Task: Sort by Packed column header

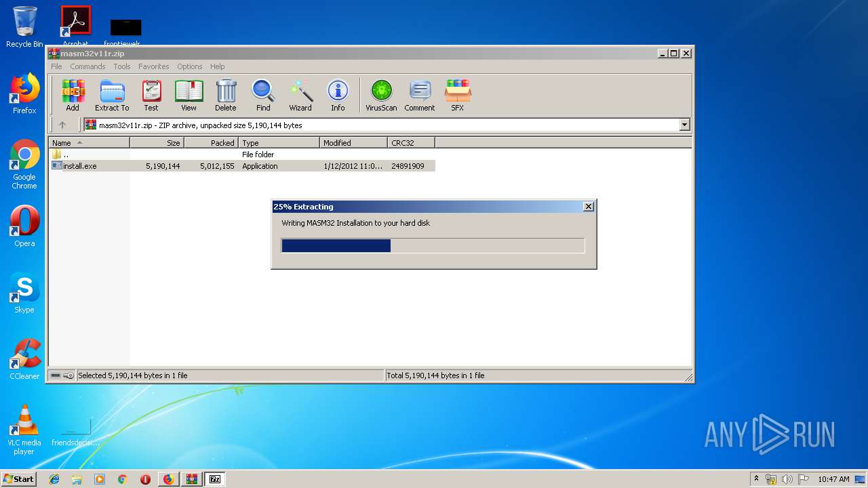Action: (212, 143)
